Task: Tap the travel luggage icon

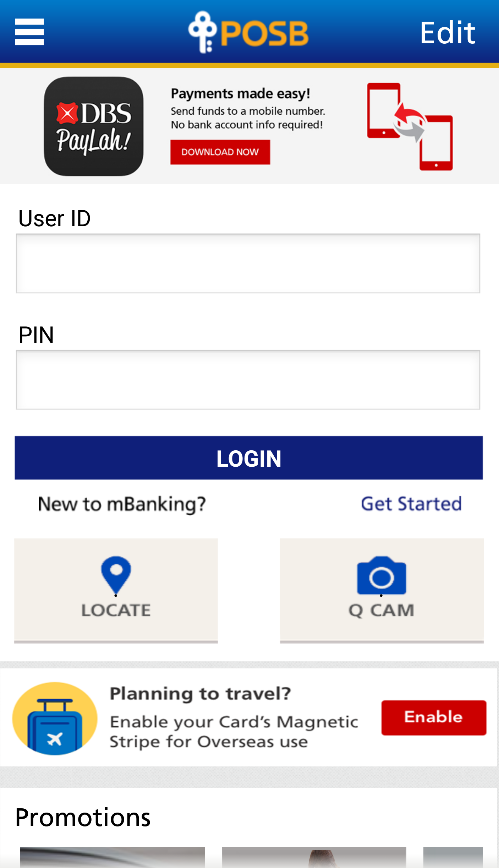Action: pyautogui.click(x=55, y=718)
